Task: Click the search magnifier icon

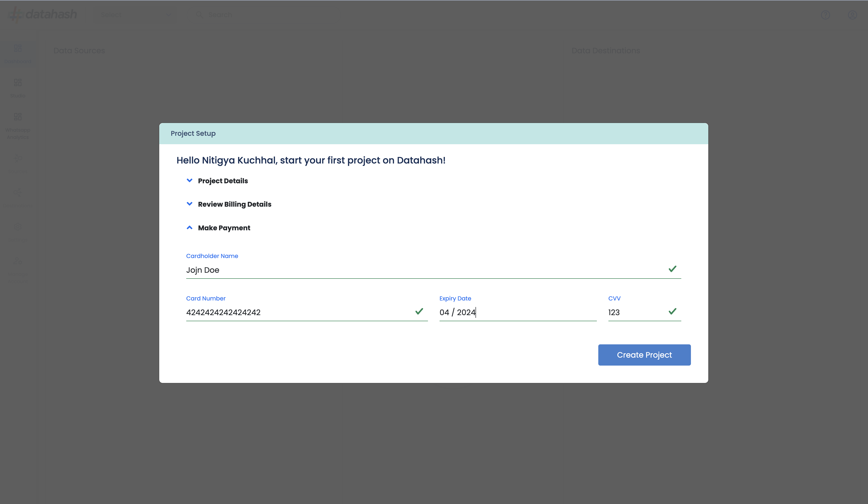Action: click(199, 14)
